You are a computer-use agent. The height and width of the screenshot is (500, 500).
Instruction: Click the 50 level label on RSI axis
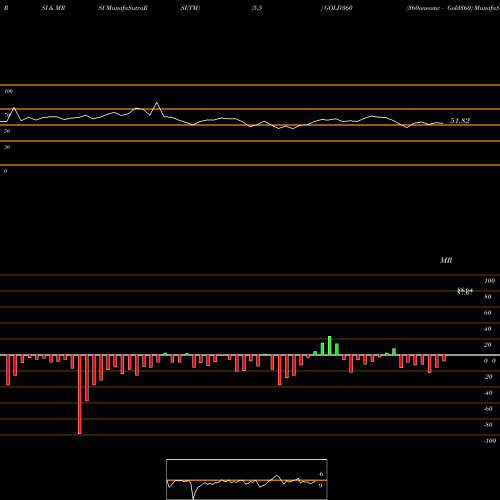coord(7,131)
